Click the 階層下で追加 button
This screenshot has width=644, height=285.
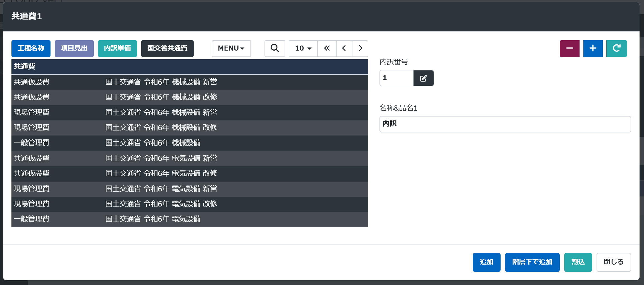532,262
